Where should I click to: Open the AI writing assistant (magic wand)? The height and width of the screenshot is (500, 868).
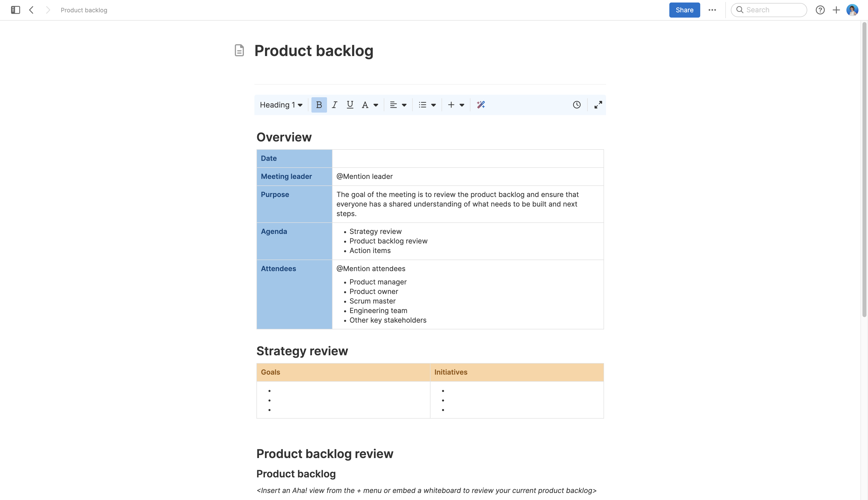click(480, 105)
